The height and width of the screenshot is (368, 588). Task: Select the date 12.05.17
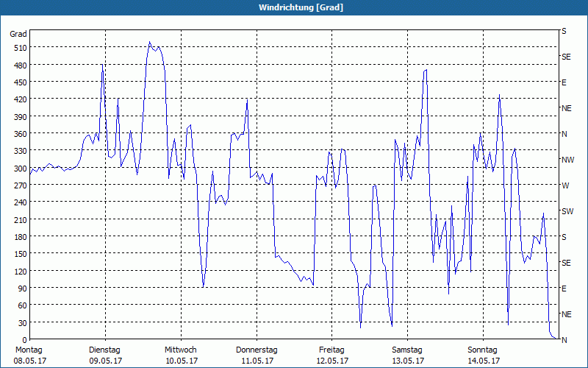tap(332, 361)
